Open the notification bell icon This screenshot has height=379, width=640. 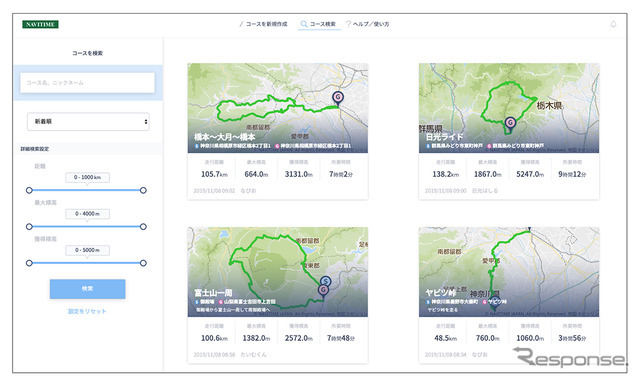pos(613,24)
